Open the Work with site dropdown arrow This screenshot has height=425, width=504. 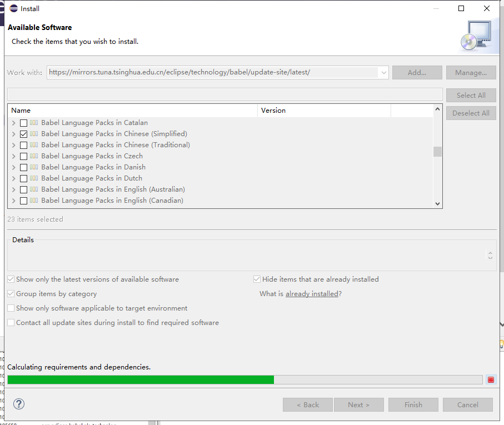(x=384, y=73)
